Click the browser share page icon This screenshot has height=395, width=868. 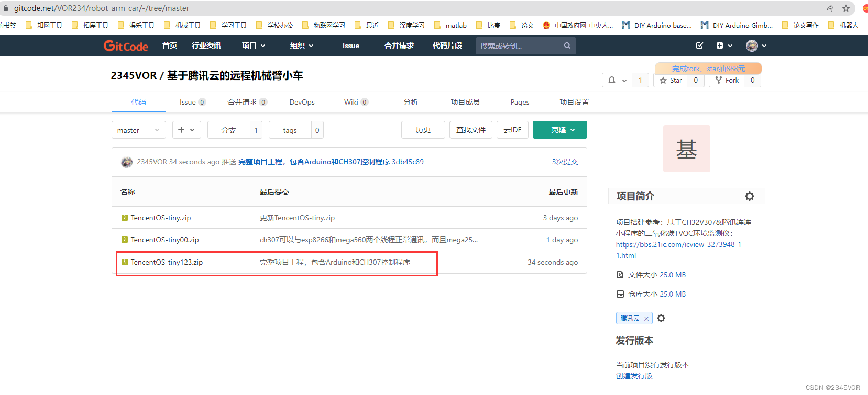(x=829, y=8)
